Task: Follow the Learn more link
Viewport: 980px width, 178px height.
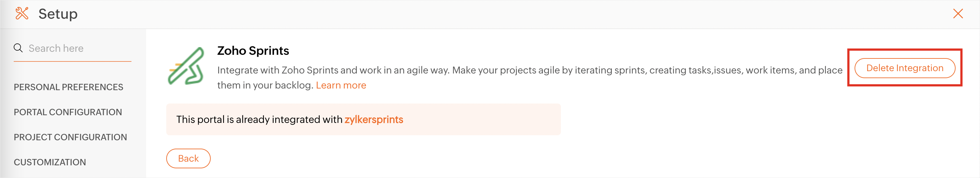Action: (x=341, y=85)
